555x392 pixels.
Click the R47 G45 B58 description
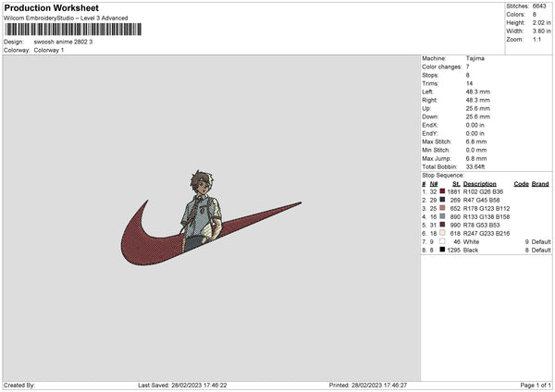pyautogui.click(x=481, y=201)
